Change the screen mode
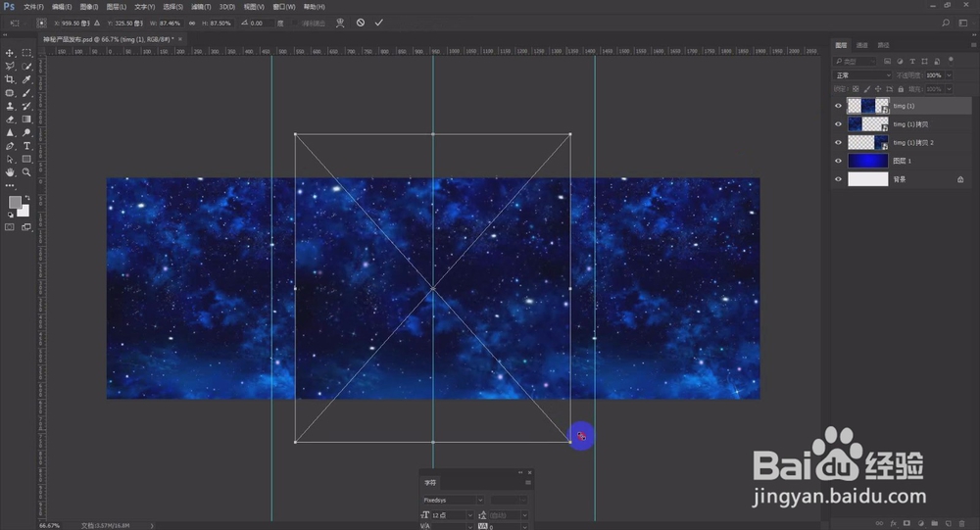The width and height of the screenshot is (980, 530). click(26, 227)
